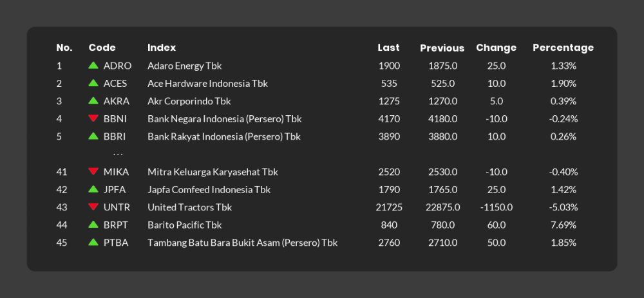Sort by the Percentage column header
The width and height of the screenshot is (644, 298).
pyautogui.click(x=563, y=48)
